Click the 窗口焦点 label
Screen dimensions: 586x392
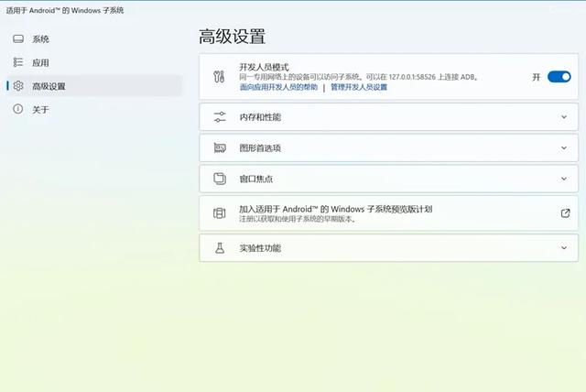pos(256,179)
